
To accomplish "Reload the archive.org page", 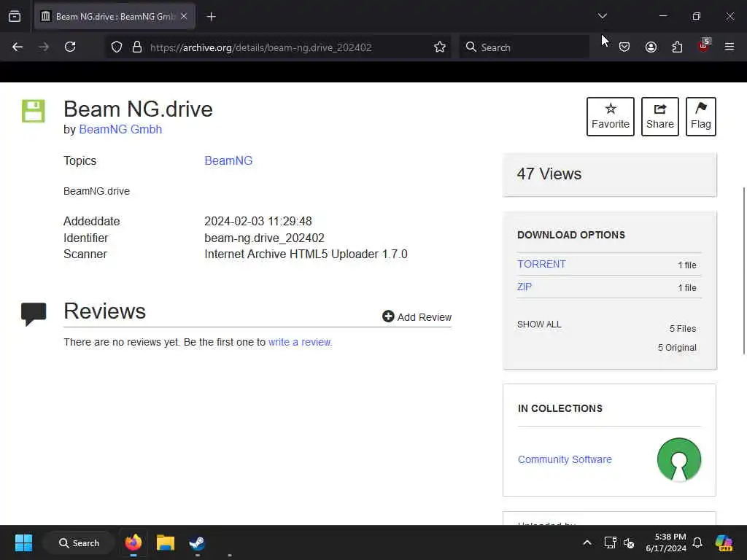I will point(70,47).
